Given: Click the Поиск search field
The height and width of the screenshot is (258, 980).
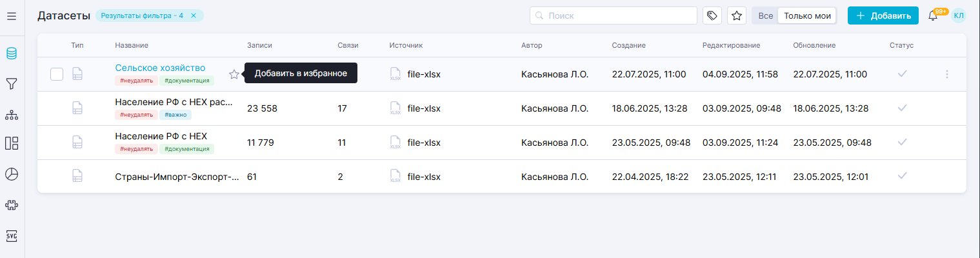Looking at the screenshot, I should (613, 15).
